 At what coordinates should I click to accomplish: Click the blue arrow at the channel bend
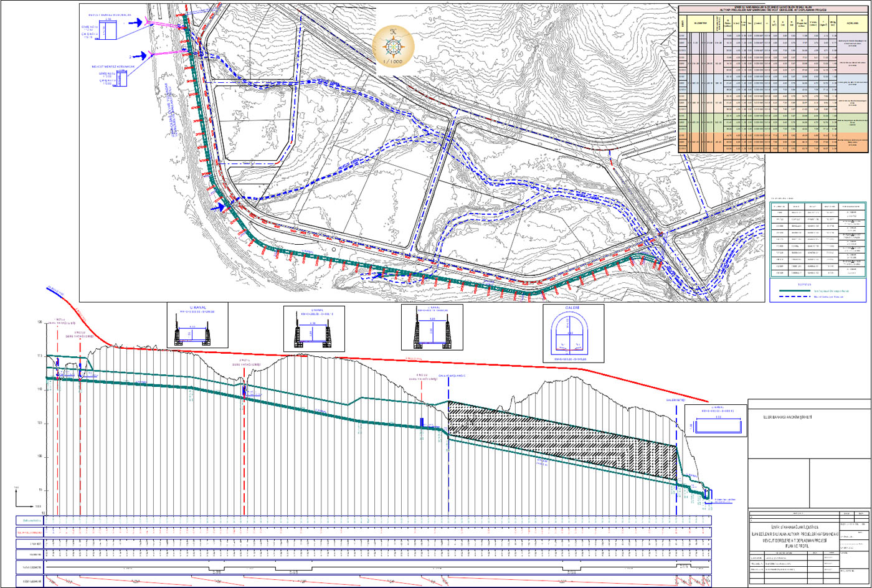[x=219, y=206]
